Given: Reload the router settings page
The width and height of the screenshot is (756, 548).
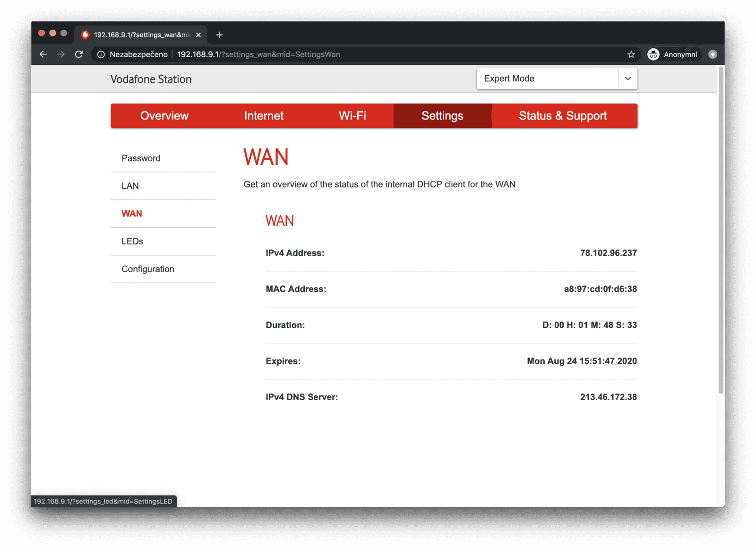Looking at the screenshot, I should pyautogui.click(x=79, y=54).
